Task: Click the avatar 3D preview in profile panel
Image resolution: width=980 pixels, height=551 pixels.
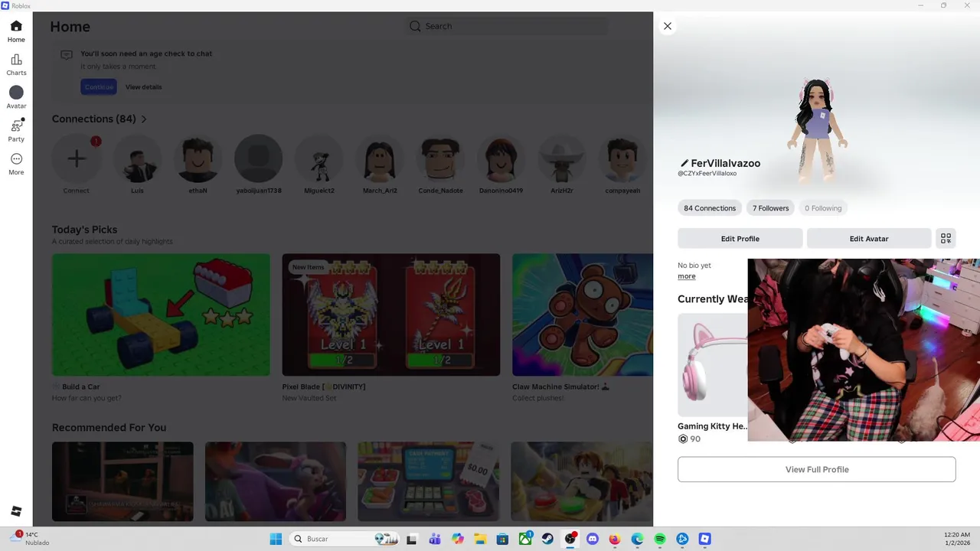Action: click(x=818, y=130)
